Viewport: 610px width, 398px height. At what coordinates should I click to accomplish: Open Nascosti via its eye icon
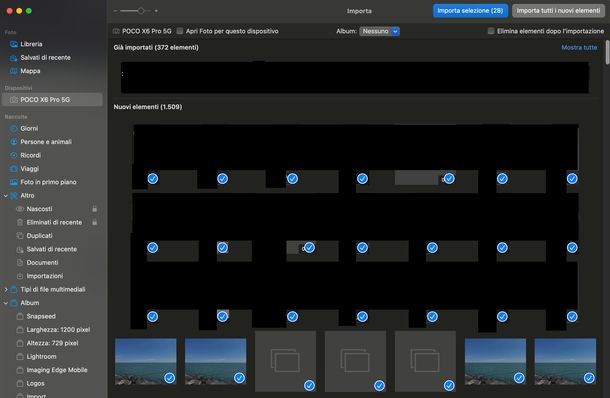pos(20,209)
